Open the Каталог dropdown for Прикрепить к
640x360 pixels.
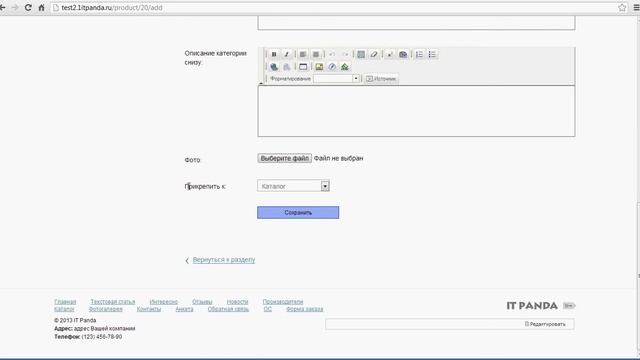[293, 186]
